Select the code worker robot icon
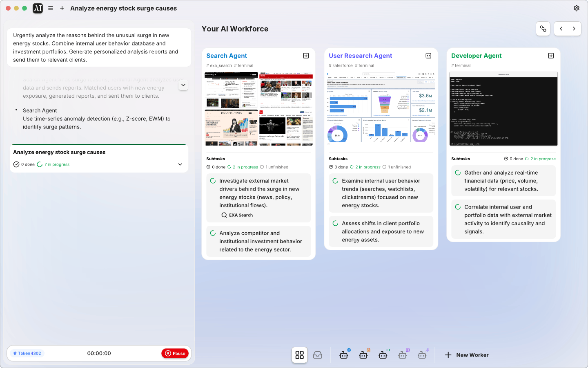 coord(383,355)
